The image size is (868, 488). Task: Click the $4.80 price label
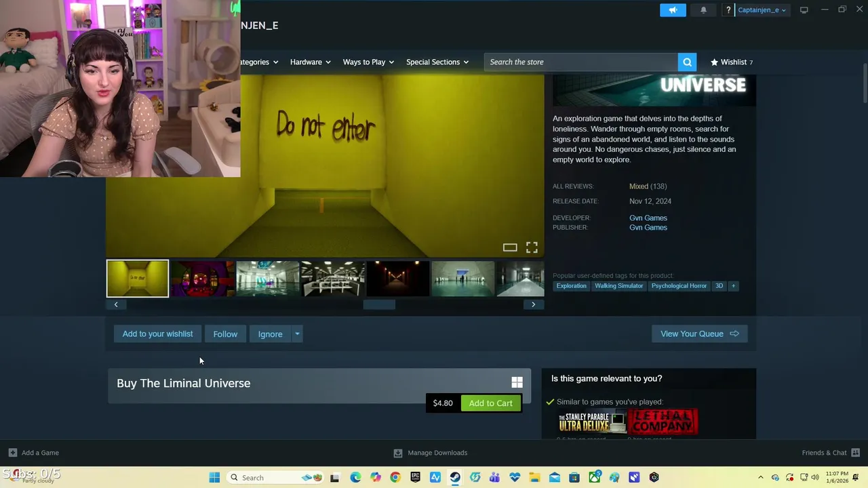coord(443,403)
